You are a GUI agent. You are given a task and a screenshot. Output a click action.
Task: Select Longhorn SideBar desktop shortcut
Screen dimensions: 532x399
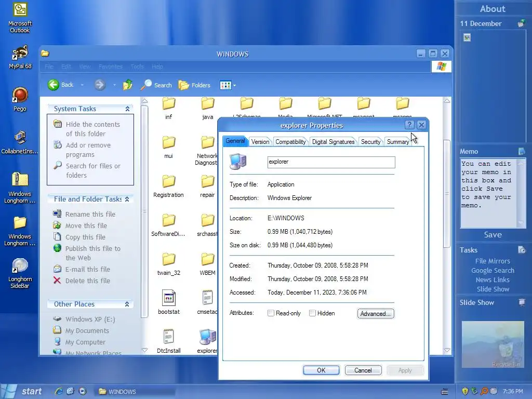(x=20, y=273)
